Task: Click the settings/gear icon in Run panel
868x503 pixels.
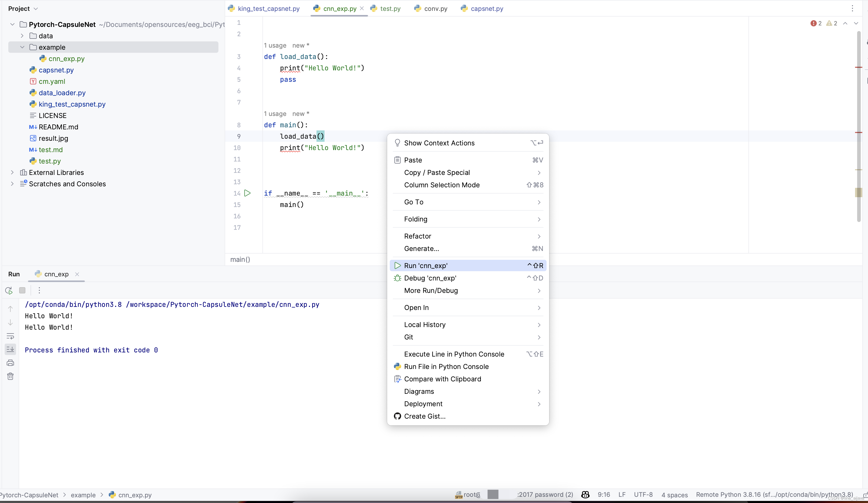Action: 38,290
